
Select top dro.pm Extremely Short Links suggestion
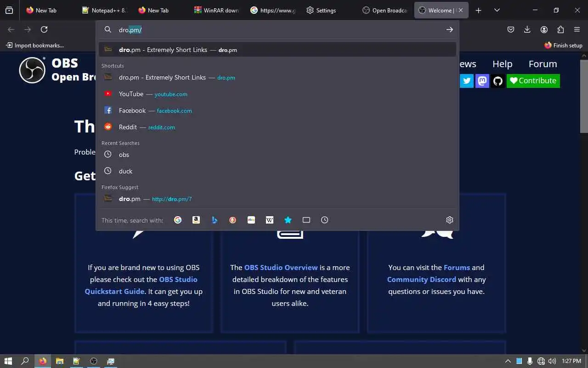[277, 50]
